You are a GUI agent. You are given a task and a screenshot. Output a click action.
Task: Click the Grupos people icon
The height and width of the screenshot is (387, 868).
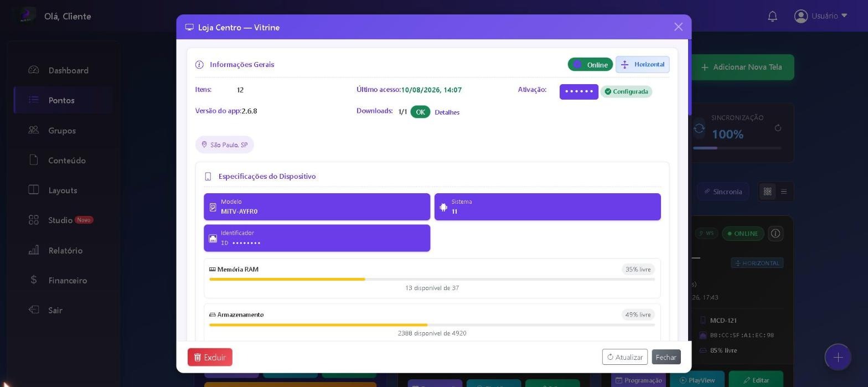click(34, 130)
